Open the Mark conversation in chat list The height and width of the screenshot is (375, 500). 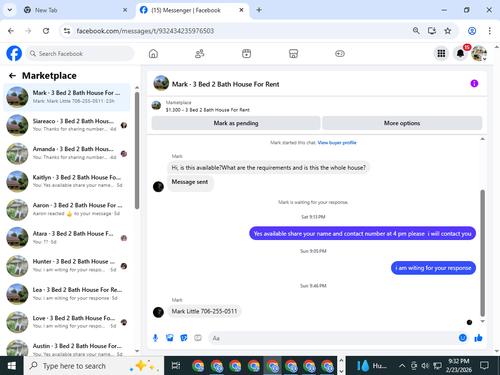point(67,97)
